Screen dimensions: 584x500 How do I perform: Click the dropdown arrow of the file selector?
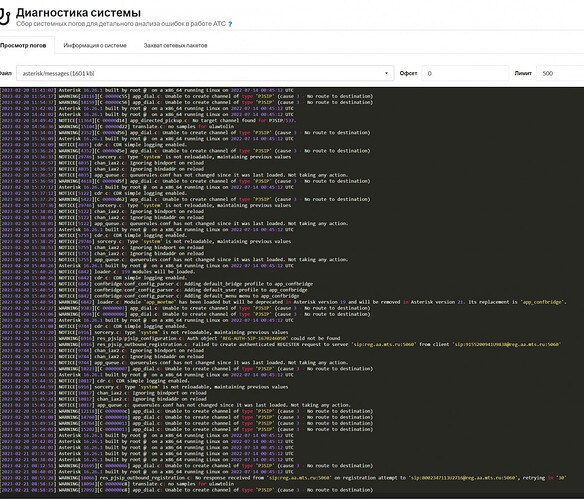(x=386, y=73)
